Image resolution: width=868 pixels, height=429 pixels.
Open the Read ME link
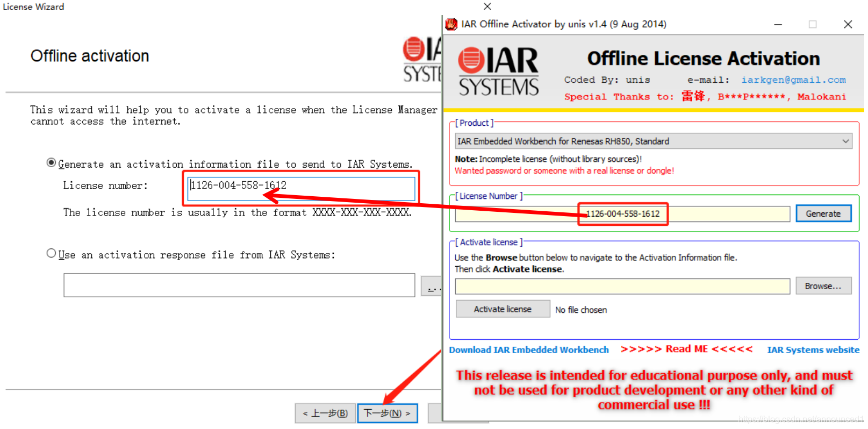point(686,349)
